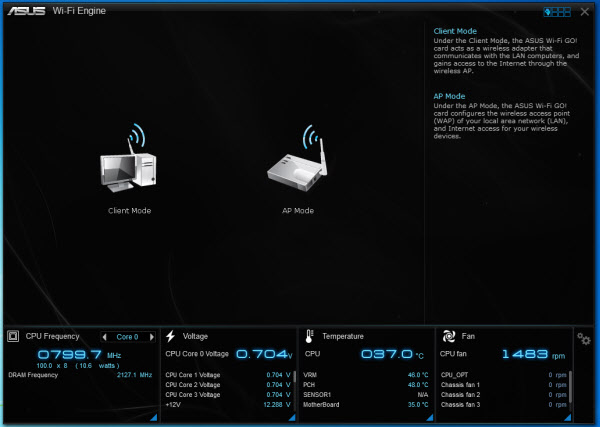
Task: Click the Chassis fan 2 row
Action: (x=504, y=395)
